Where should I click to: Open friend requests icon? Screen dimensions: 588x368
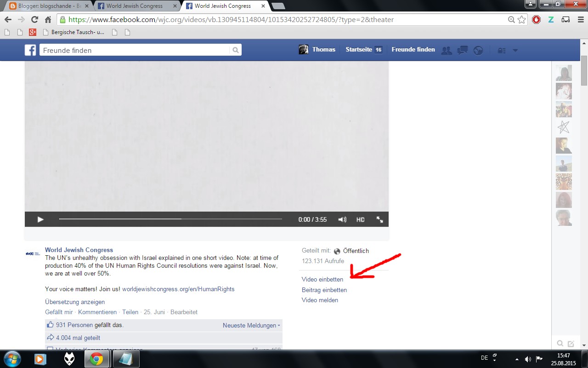(x=447, y=50)
